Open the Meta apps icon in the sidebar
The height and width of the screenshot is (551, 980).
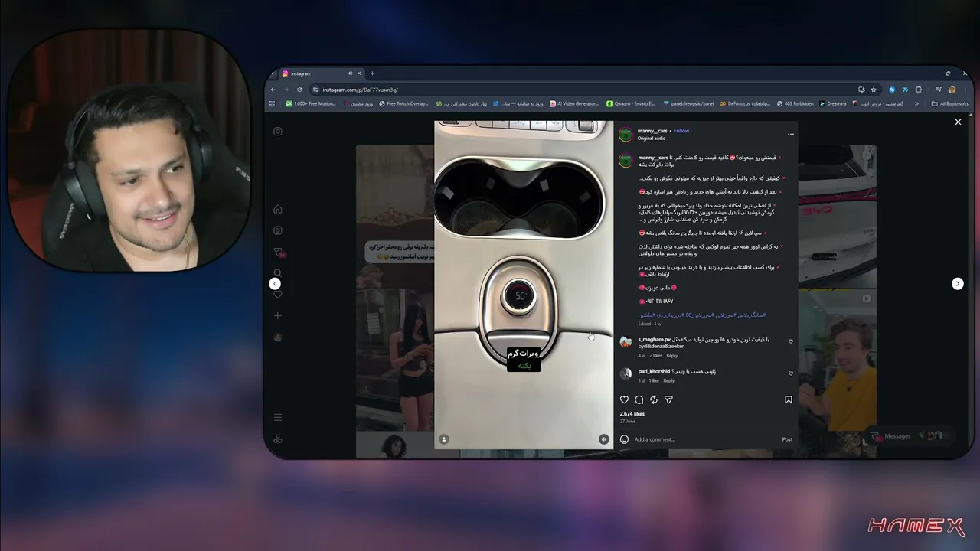pyautogui.click(x=278, y=439)
